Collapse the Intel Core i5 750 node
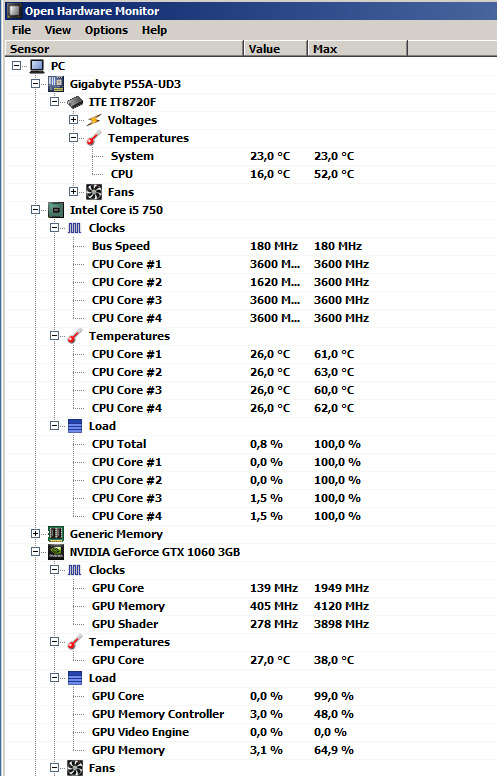497x776 pixels. tap(35, 210)
